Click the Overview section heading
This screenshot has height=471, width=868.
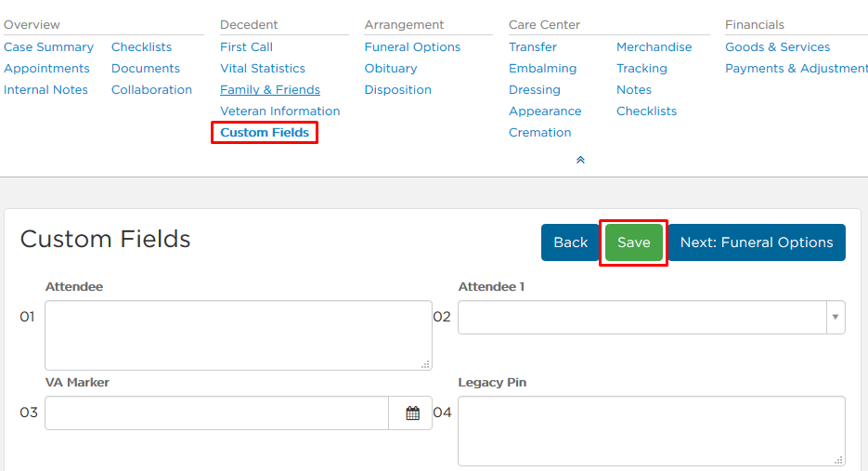(32, 25)
